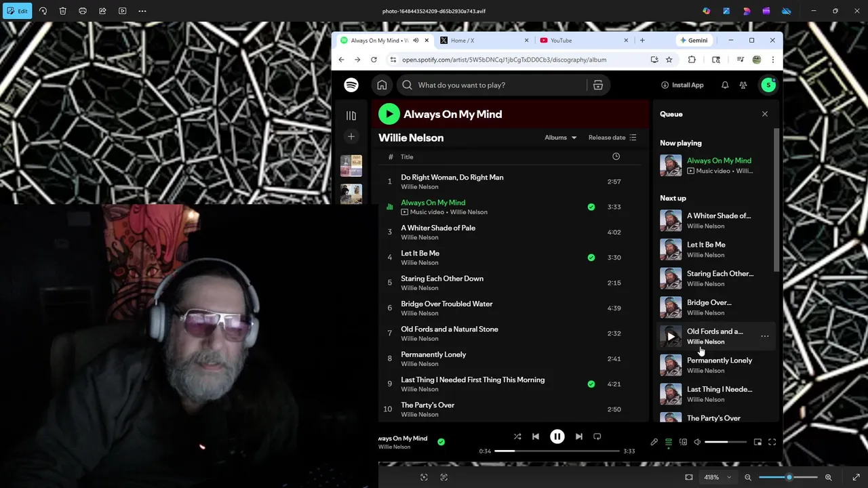The height and width of the screenshot is (488, 868).
Task: Toggle saved check on Always On My Mind track row
Action: (x=591, y=207)
